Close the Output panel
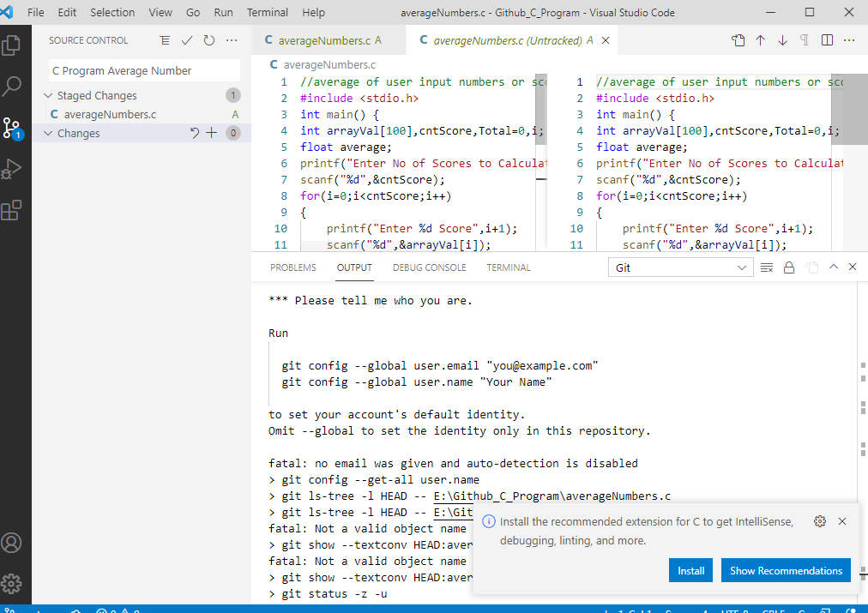868x613 pixels. point(853,267)
